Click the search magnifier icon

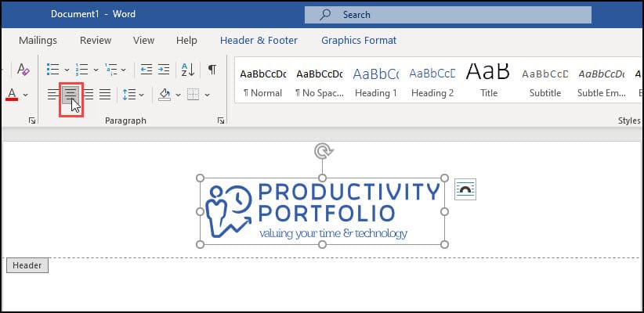(x=325, y=15)
